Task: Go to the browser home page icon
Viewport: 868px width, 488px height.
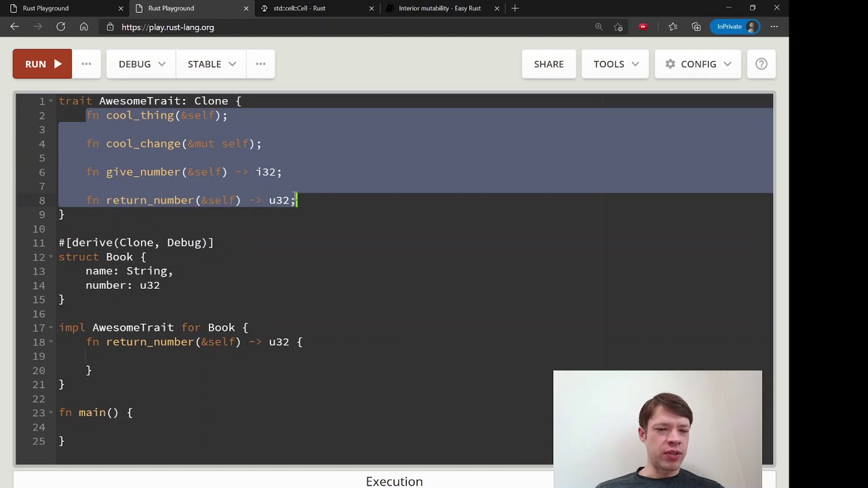Action: pyautogui.click(x=83, y=26)
